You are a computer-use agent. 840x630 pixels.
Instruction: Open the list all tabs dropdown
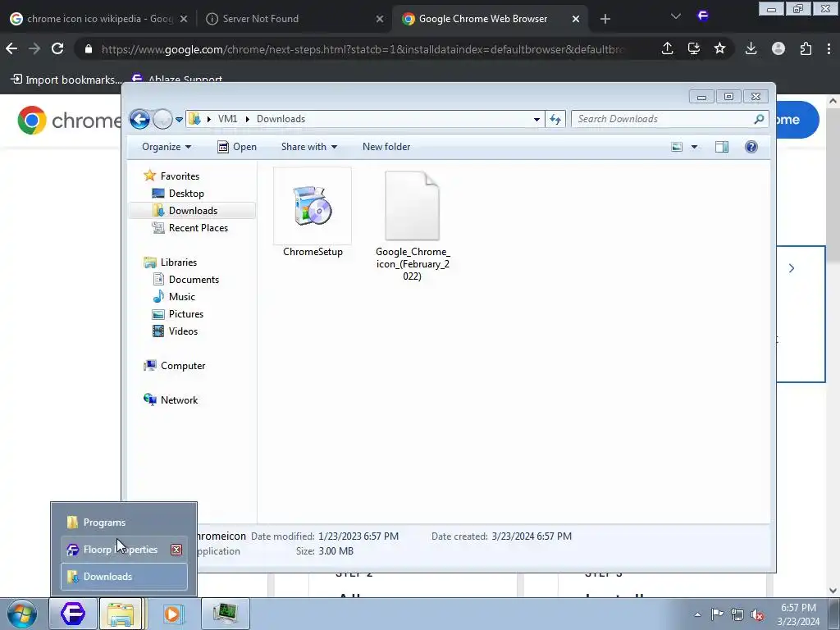pyautogui.click(x=676, y=16)
